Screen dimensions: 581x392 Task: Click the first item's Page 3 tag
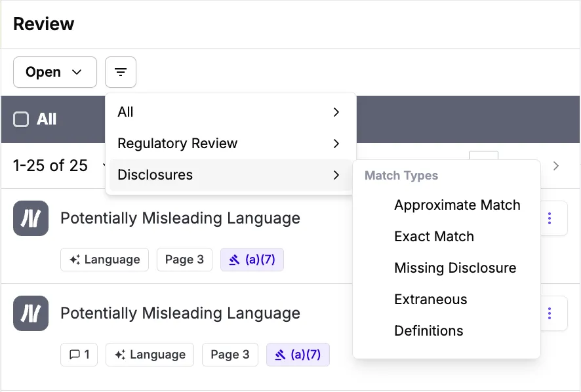[184, 260]
